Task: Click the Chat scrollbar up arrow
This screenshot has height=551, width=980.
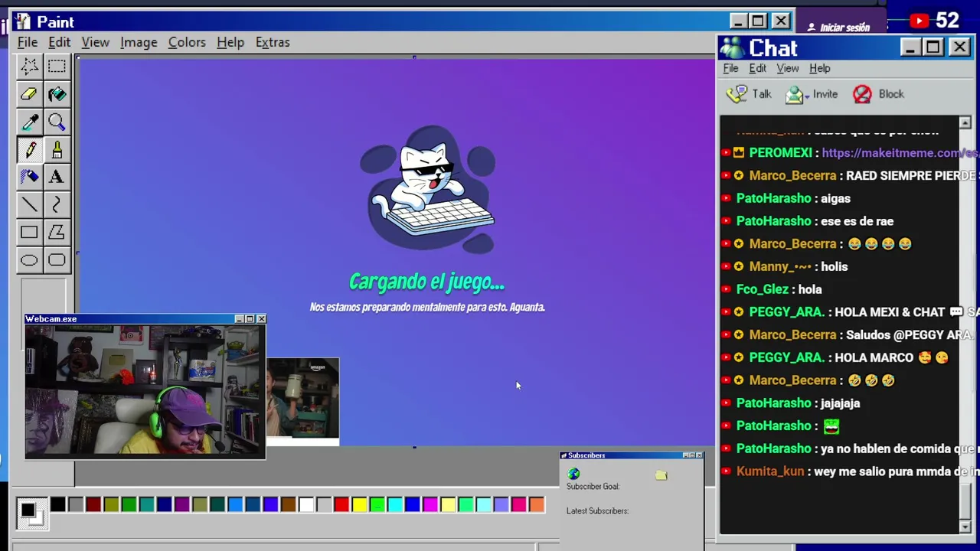Action: coord(965,122)
